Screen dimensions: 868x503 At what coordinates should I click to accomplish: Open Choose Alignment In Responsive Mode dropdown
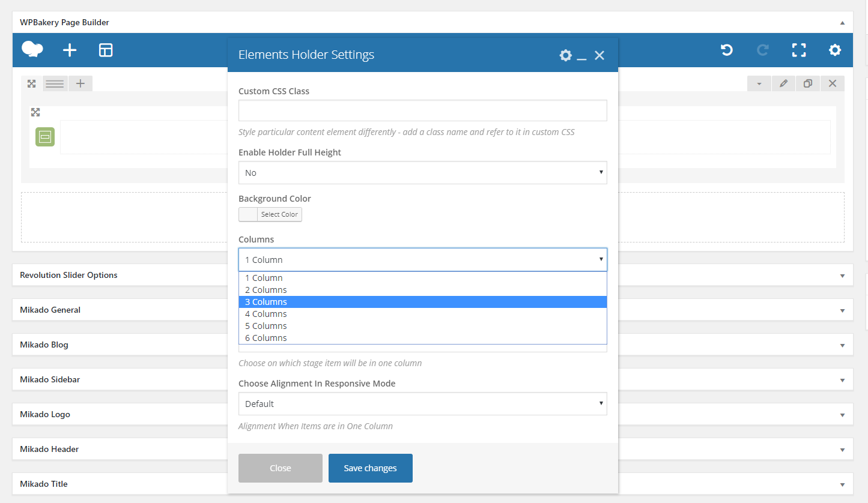[x=423, y=404]
